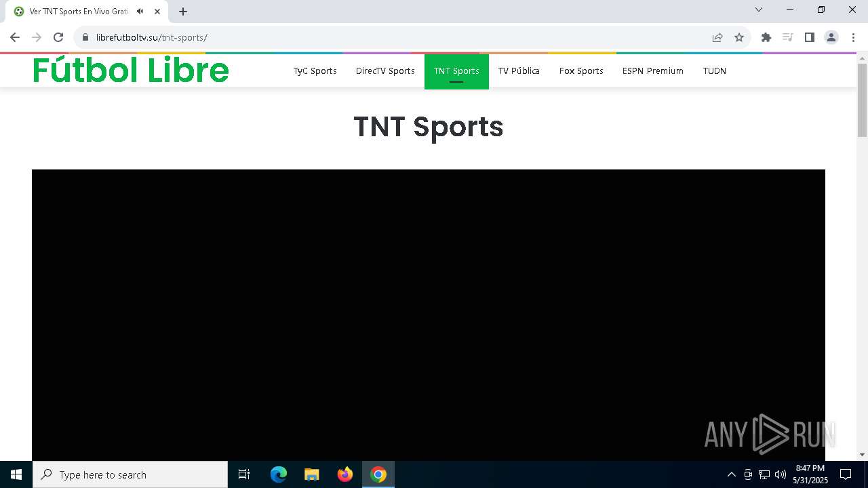Viewport: 868px width, 488px height.
Task: View site security lock info
Action: click(85, 37)
